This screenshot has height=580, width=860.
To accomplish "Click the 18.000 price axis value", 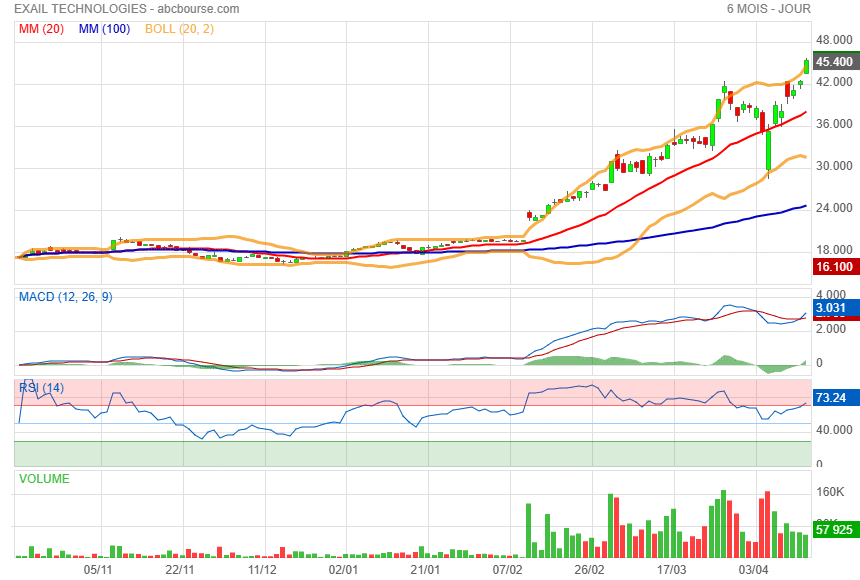I will 834,250.
